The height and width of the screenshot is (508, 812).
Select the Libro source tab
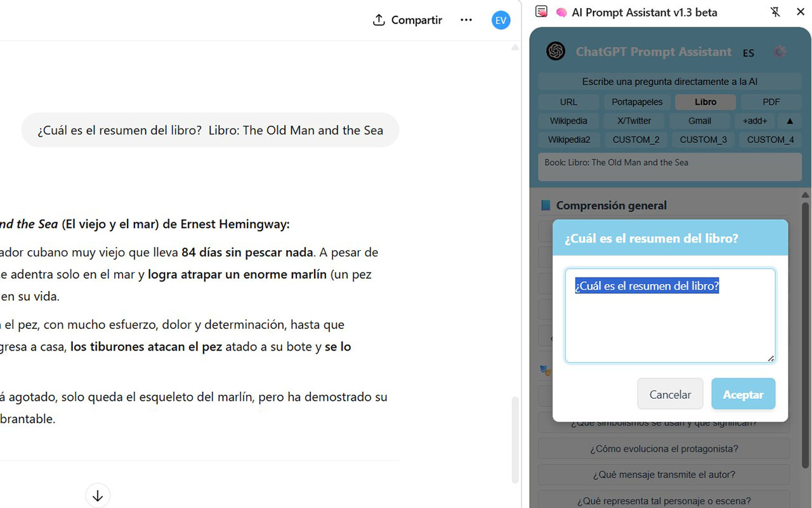click(705, 102)
